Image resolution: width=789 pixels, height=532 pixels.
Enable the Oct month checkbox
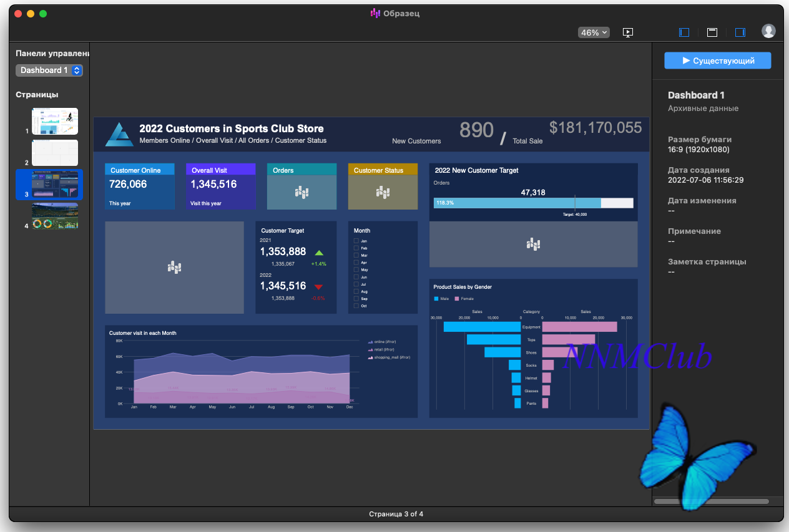356,306
